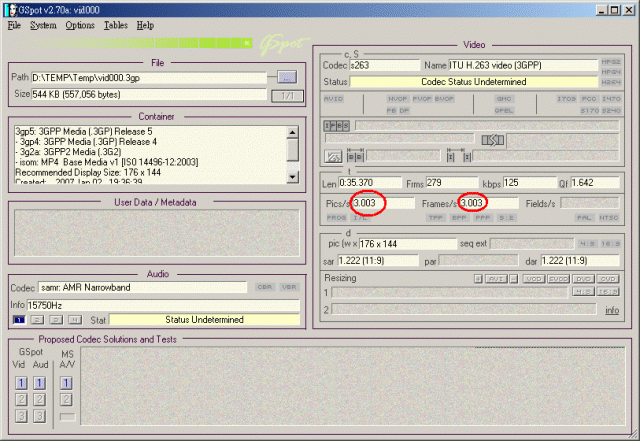640x441 pixels.
Task: Click the BVOP indicator tag
Action: click(444, 99)
